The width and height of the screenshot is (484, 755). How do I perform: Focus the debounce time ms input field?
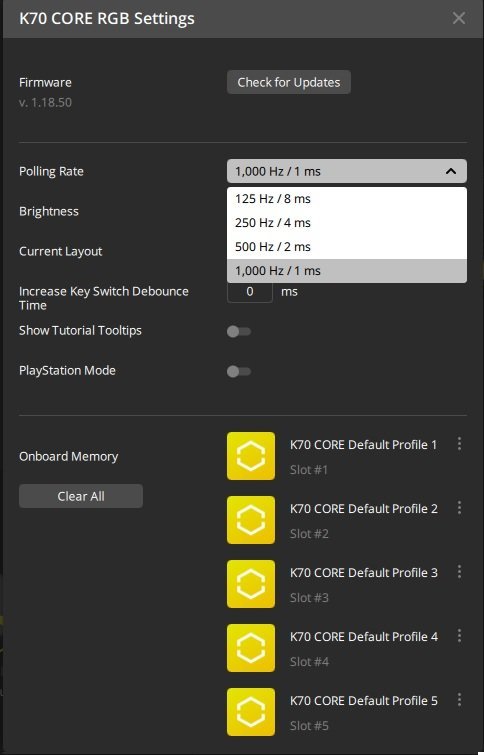(249, 292)
